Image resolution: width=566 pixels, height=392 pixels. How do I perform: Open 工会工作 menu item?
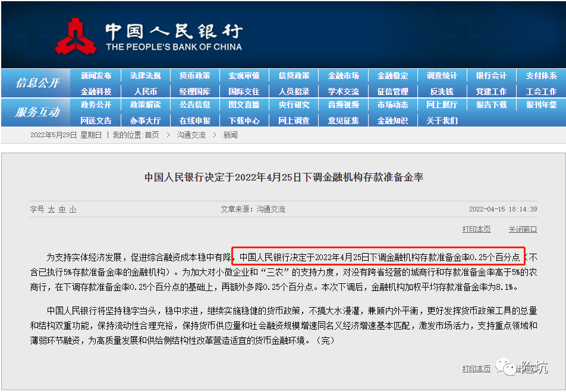tap(541, 91)
